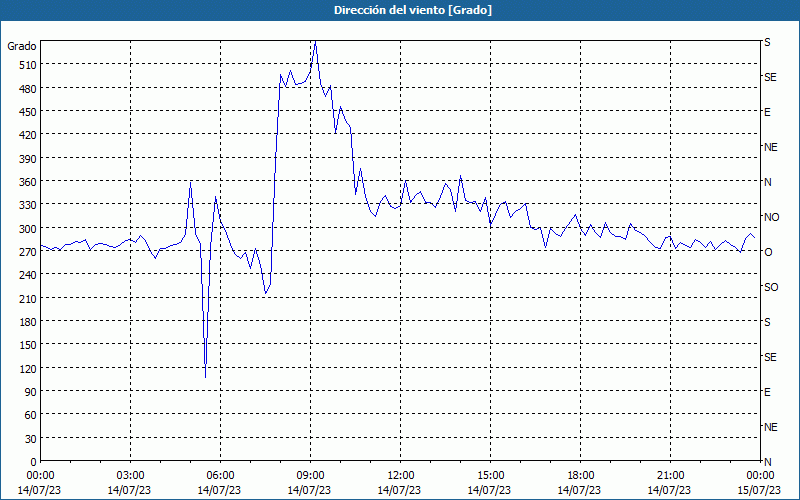The image size is (800, 500).
Task: Select the 12:00 time label on the x-axis
Action: click(401, 476)
